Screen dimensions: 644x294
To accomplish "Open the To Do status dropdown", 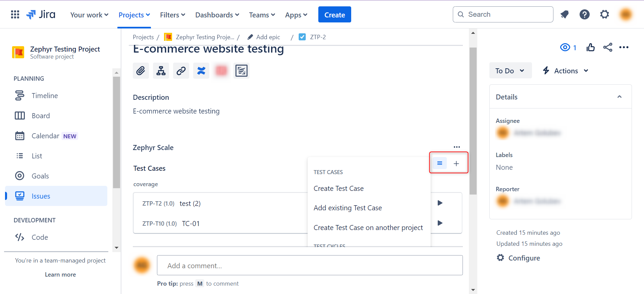I will (x=510, y=71).
